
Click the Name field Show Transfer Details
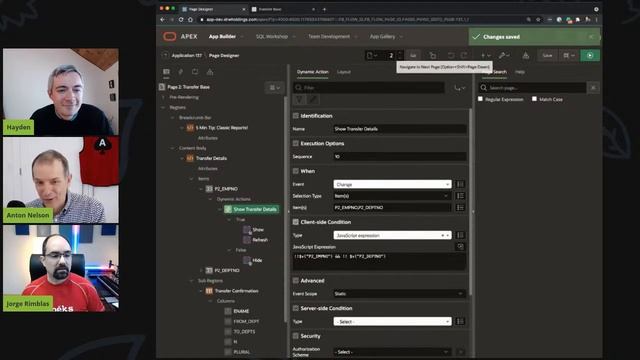pyautogui.click(x=400, y=129)
